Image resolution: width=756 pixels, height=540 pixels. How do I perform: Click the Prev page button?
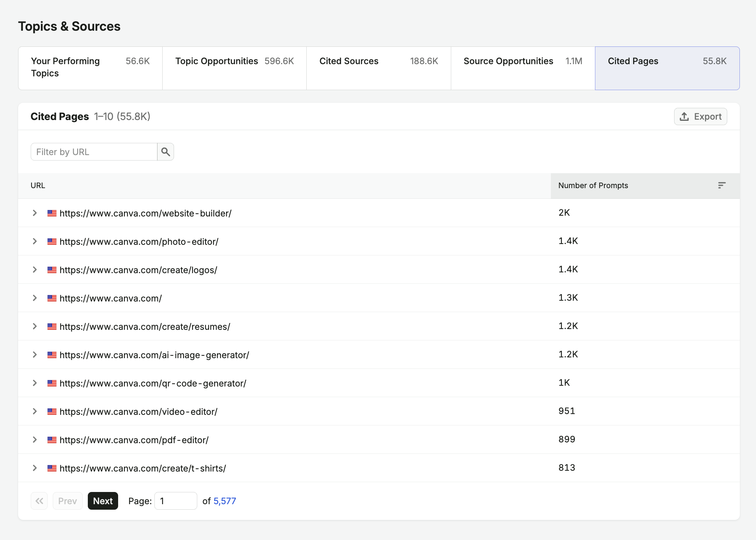(x=68, y=501)
